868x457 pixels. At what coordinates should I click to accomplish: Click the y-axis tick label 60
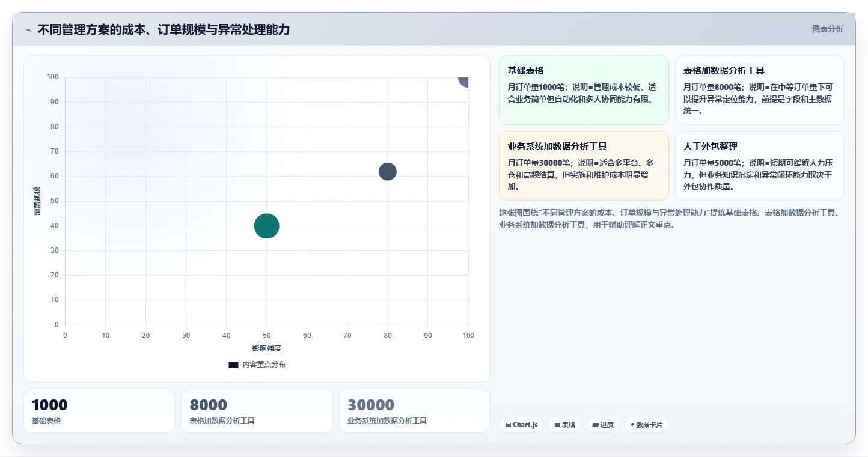tap(55, 176)
